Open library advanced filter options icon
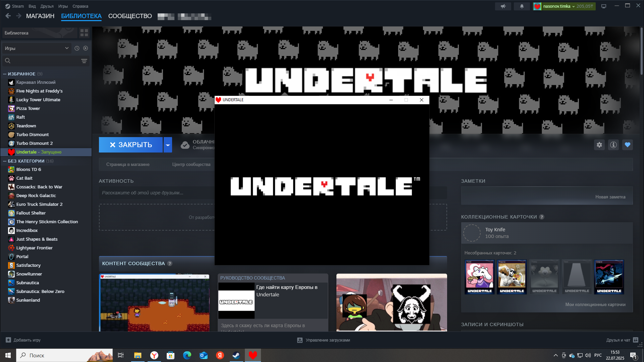Screen dimensions: 644x362 [84, 61]
